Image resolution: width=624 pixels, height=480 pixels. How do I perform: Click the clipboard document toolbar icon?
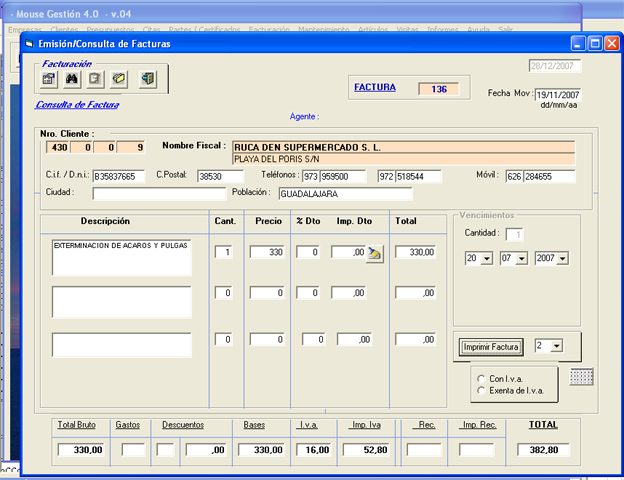coord(95,79)
